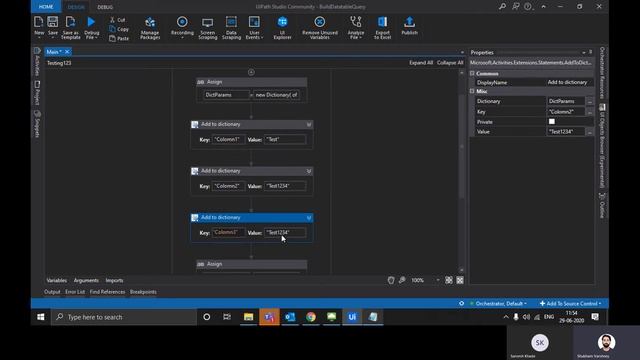640x360 pixels.
Task: Open the Breakpoints tab
Action: (143, 292)
